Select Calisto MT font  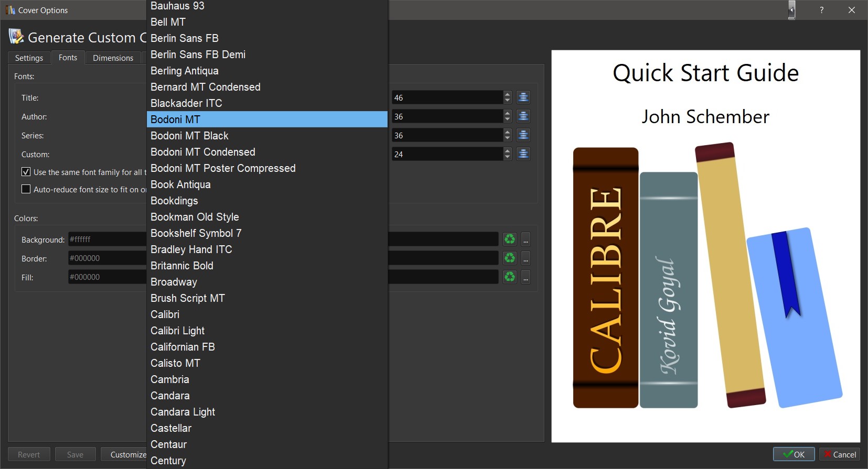267,363
